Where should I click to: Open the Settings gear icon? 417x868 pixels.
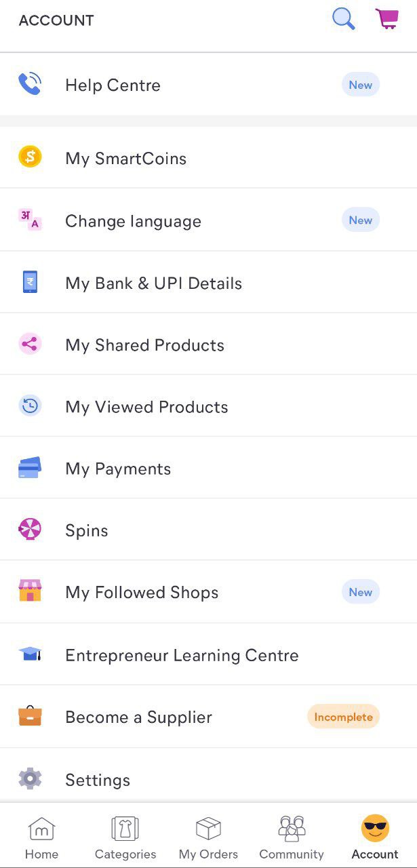(x=30, y=778)
